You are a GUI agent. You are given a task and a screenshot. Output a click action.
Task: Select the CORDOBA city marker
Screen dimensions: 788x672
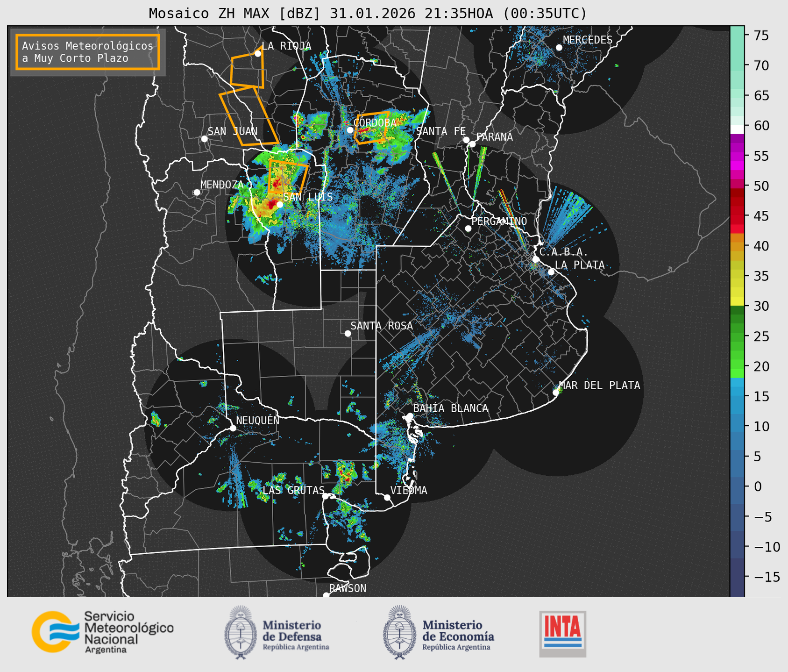click(350, 130)
